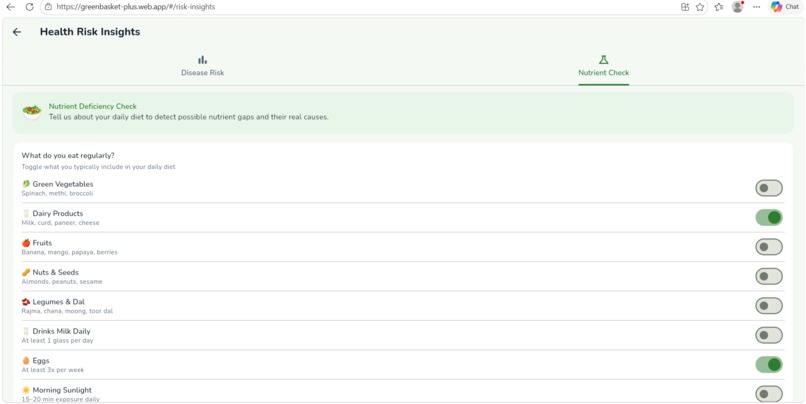Viewport: 806px width, 404px height.
Task: Click the Health Risk Insights page title
Action: [x=90, y=32]
